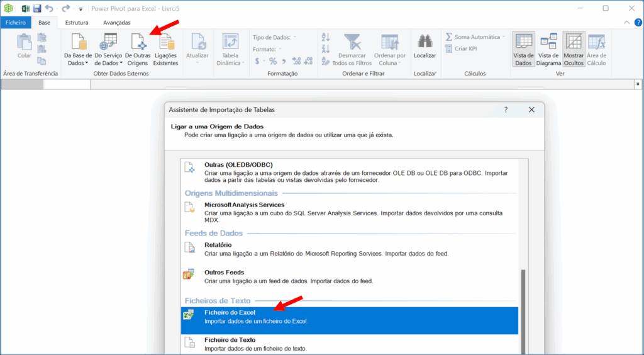The width and height of the screenshot is (644, 355).
Task: Click the Criar KPI icon
Action: pos(465,48)
